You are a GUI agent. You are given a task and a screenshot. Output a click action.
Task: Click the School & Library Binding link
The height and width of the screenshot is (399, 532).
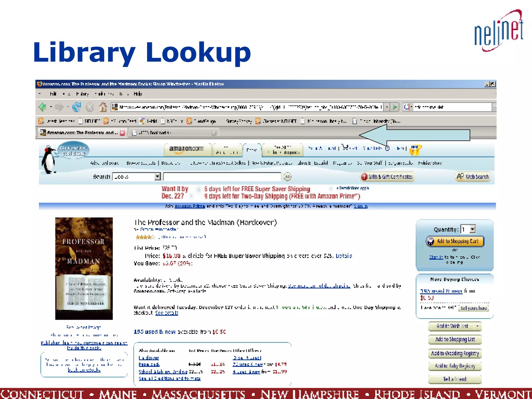pos(163,372)
